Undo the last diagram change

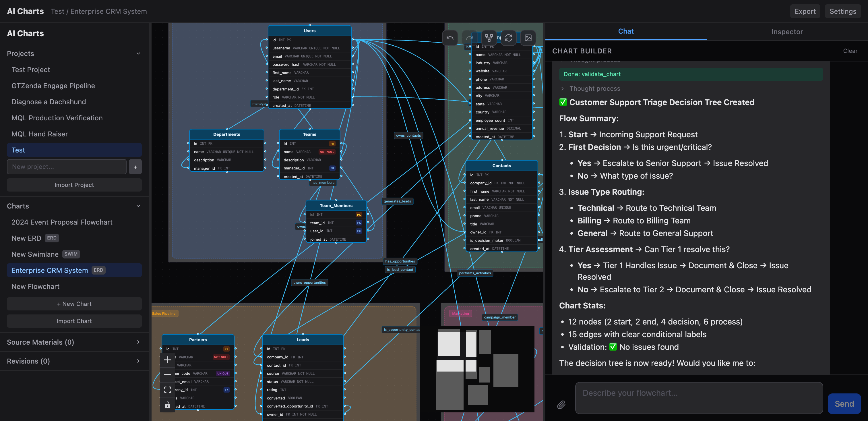[450, 38]
